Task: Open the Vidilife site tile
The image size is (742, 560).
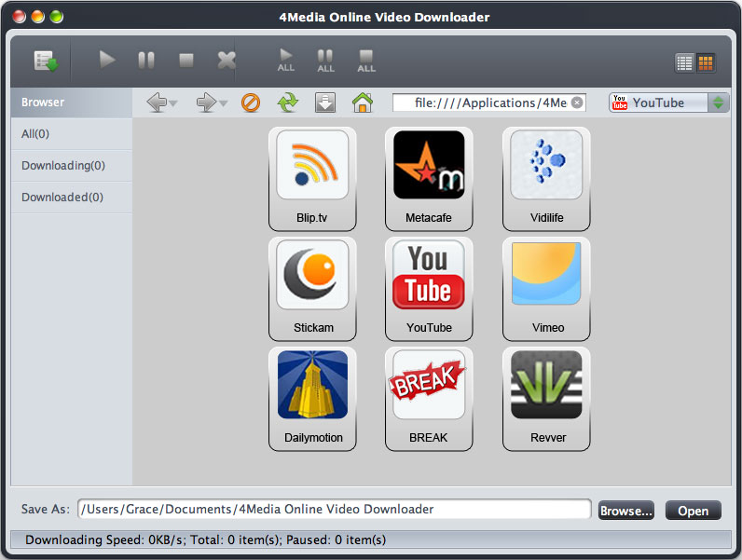Action: click(546, 179)
